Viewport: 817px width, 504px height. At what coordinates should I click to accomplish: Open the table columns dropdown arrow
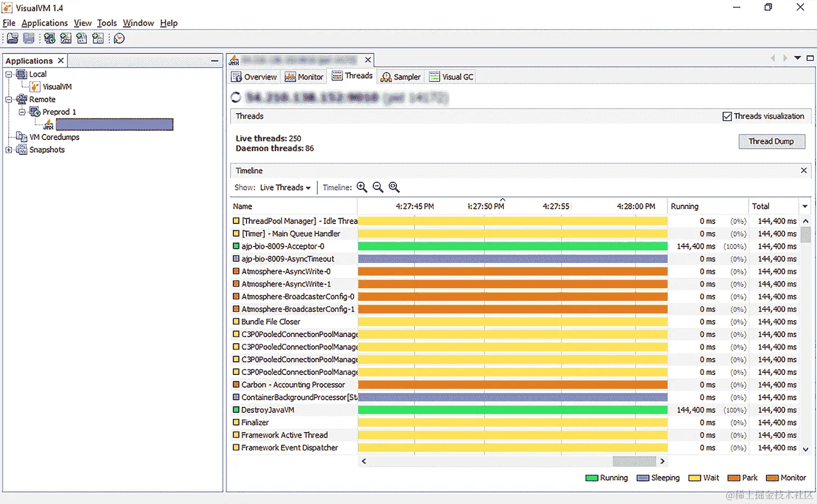pyautogui.click(x=805, y=206)
